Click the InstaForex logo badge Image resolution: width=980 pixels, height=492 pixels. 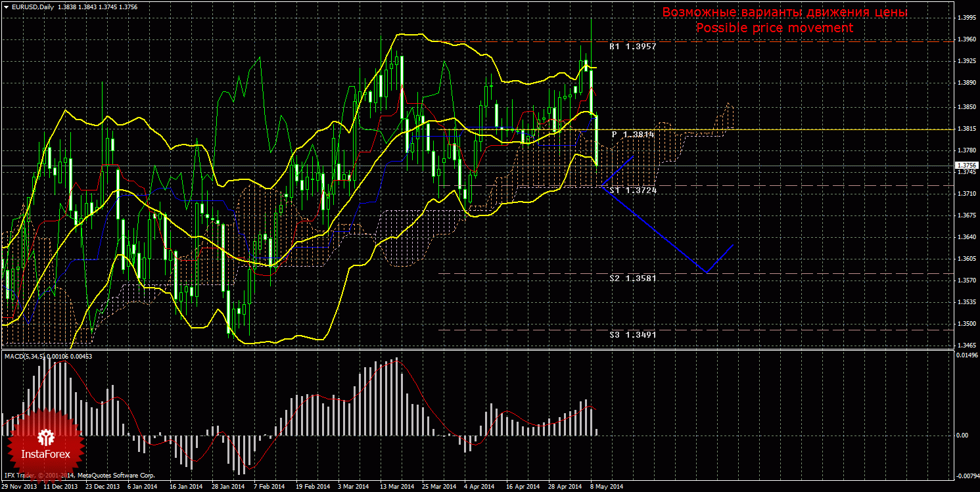tap(45, 444)
